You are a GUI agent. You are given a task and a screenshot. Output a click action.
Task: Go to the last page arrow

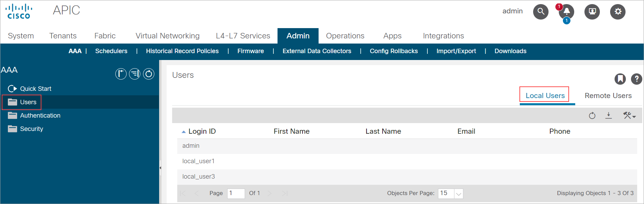(x=284, y=193)
